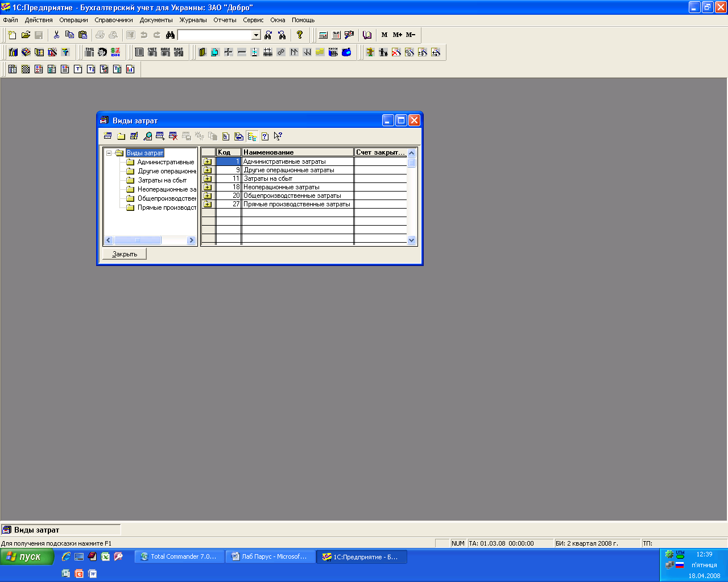Collapse the Виды затрат tree root node
Screen dimensions: 728x582
coord(109,153)
